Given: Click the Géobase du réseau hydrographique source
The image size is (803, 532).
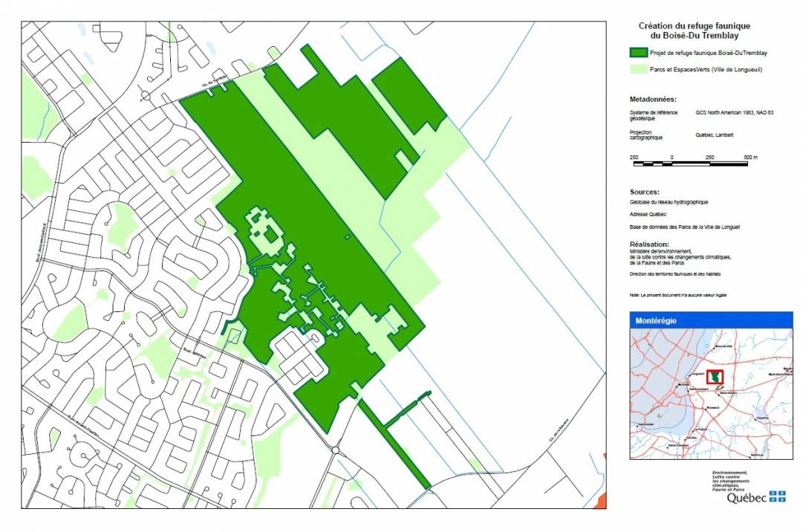Looking at the screenshot, I should point(669,202).
